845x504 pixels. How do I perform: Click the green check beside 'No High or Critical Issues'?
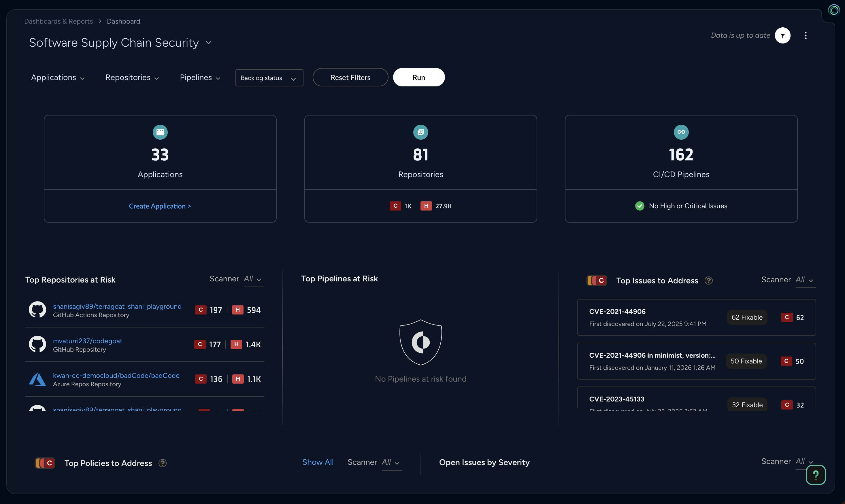(640, 205)
